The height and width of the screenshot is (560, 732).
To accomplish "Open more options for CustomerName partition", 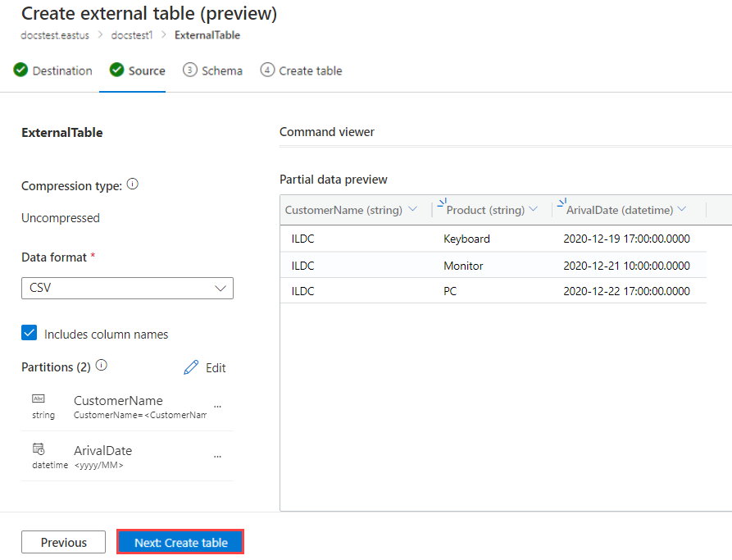I will (218, 406).
